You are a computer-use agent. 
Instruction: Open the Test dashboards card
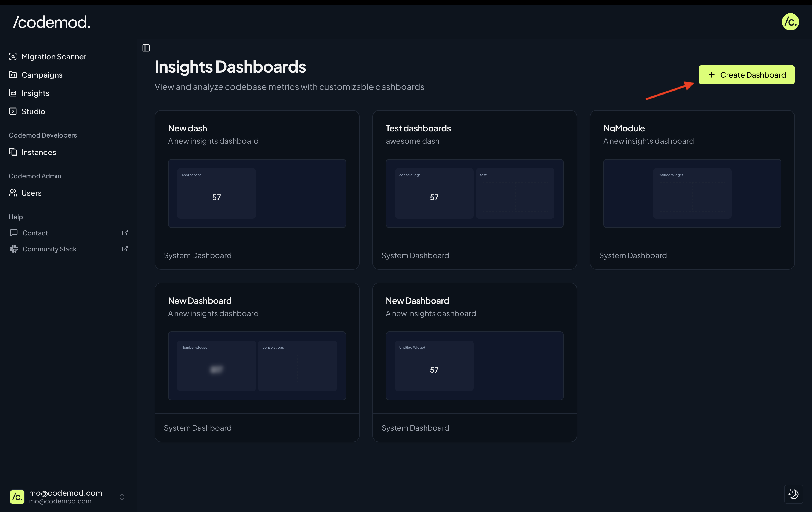(x=418, y=128)
